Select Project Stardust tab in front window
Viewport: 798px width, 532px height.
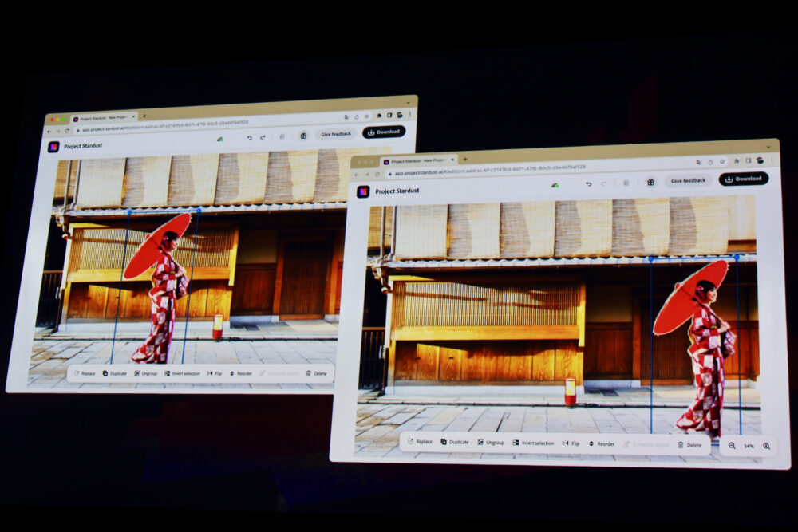407,160
